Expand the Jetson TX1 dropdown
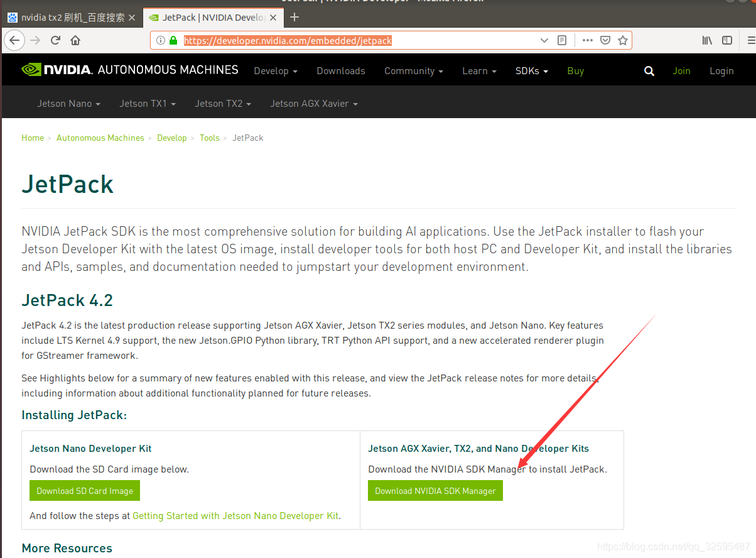This screenshot has height=558, width=756. 148,104
